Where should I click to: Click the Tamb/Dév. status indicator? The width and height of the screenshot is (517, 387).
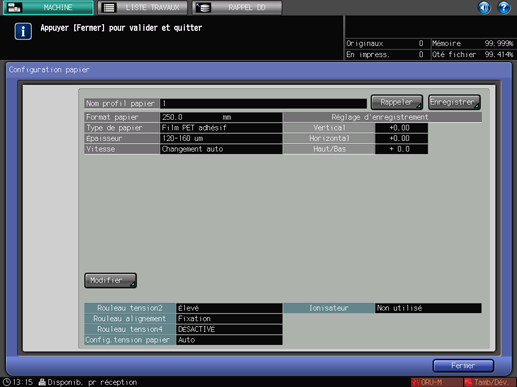click(490, 382)
